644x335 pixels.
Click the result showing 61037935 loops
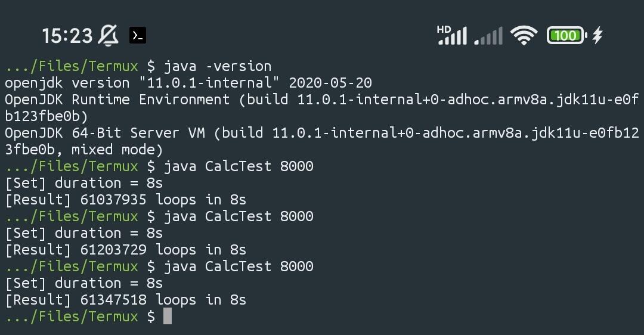(125, 200)
